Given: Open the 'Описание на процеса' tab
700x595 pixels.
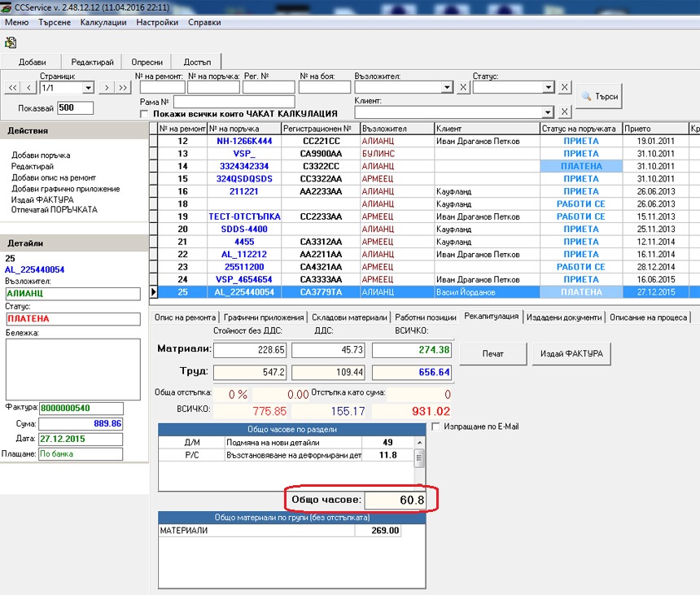Looking at the screenshot, I should pyautogui.click(x=648, y=317).
